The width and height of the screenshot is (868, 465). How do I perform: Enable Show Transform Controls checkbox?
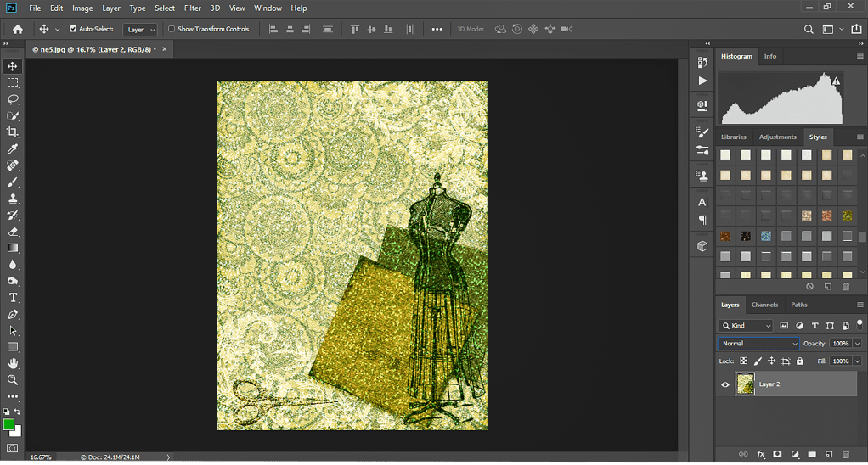172,29
